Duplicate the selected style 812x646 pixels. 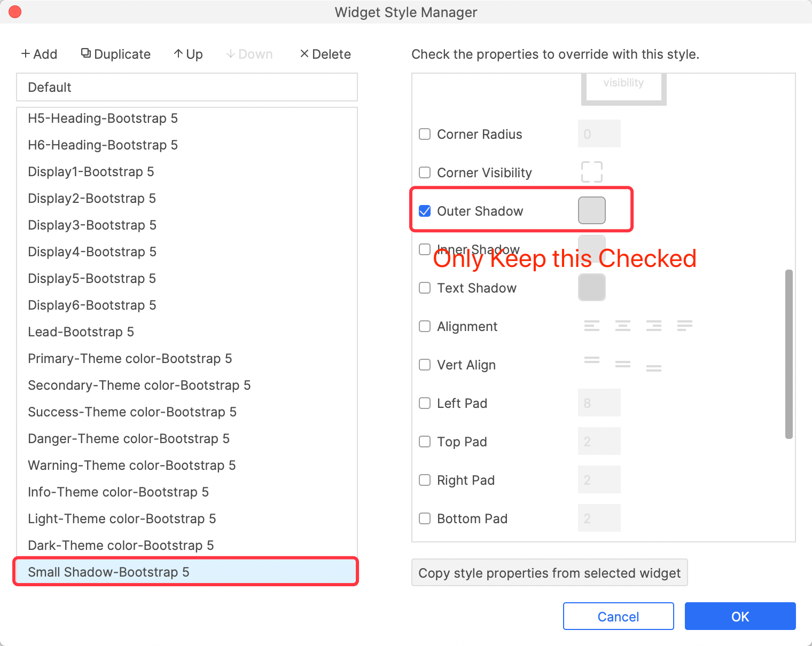116,54
